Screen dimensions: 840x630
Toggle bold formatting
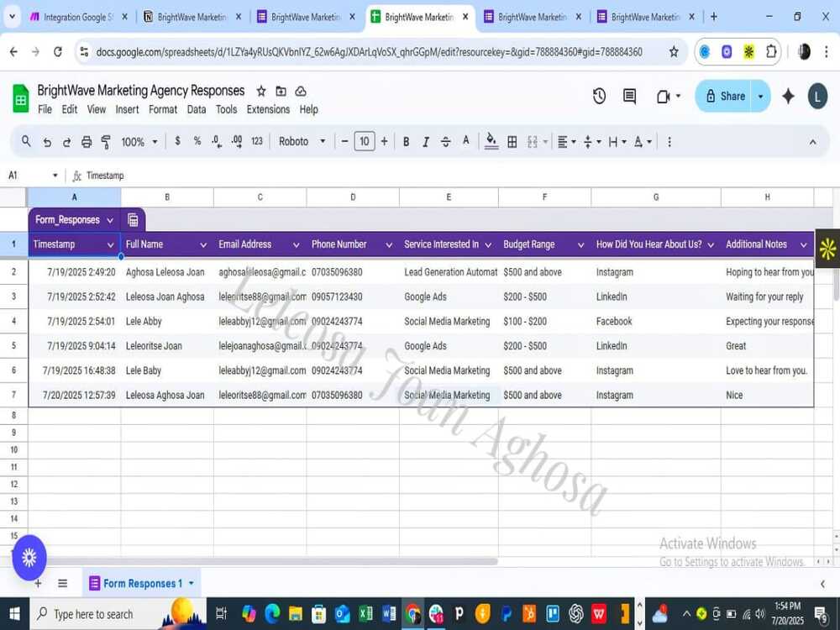(406, 142)
